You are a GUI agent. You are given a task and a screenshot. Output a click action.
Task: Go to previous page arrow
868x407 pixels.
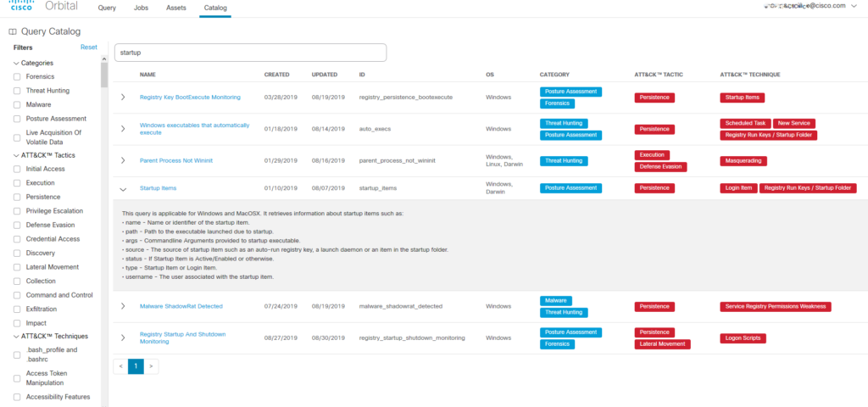(120, 366)
